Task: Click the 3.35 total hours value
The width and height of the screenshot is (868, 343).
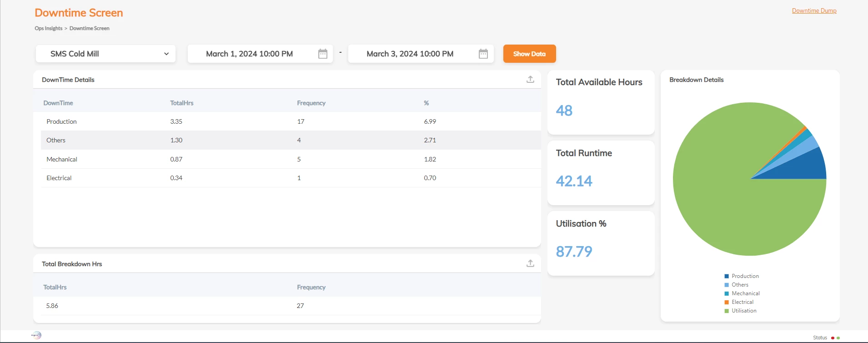Action: [176, 121]
